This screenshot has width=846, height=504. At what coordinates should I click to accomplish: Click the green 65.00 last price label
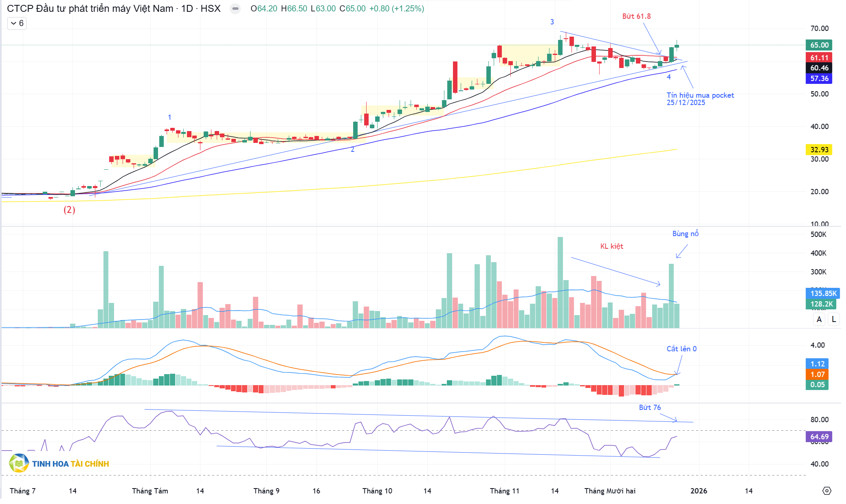(819, 45)
